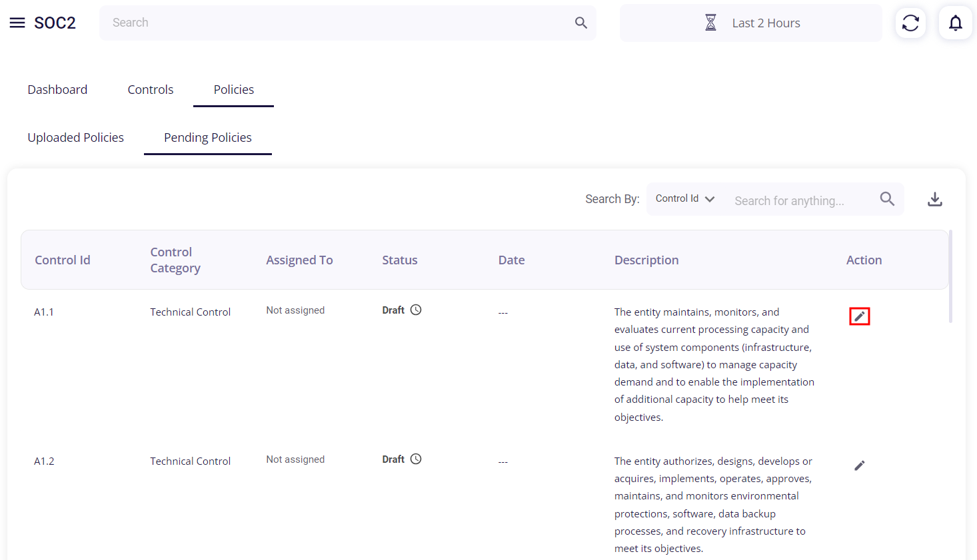
Task: Download the pending policies list
Action: [935, 199]
